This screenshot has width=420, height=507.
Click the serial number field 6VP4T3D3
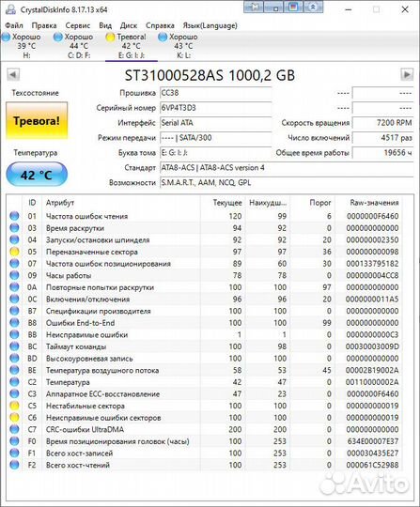[215, 108]
